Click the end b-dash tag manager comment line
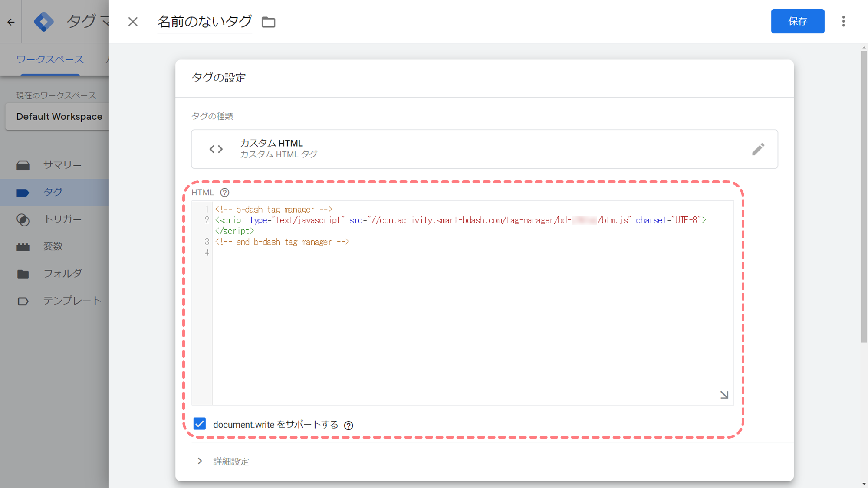The image size is (868, 488). pos(282,242)
